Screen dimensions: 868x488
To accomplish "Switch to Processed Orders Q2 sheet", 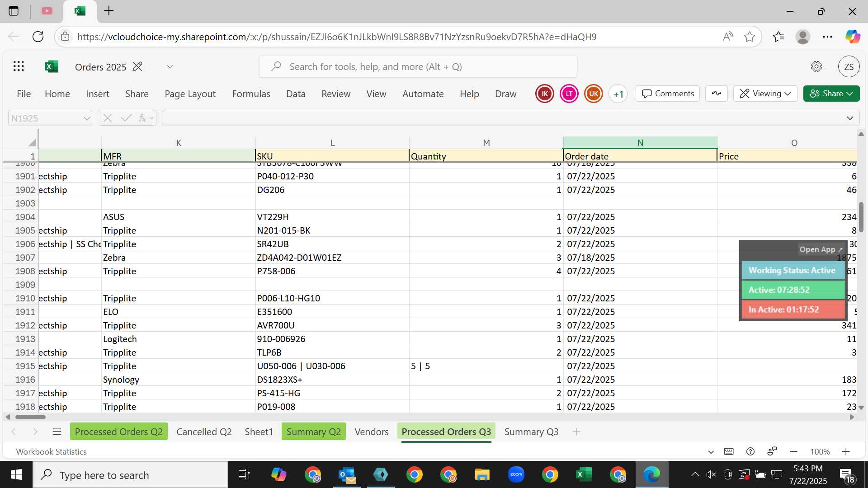I will tap(118, 432).
